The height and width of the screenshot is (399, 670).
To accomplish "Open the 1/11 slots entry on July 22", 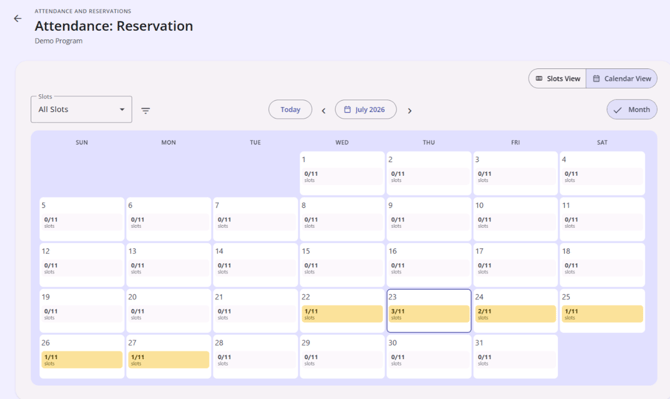I will [x=342, y=314].
